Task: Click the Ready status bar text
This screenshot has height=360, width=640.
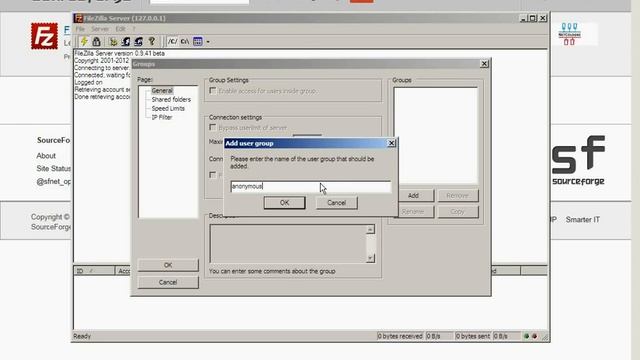Action: pos(82,336)
